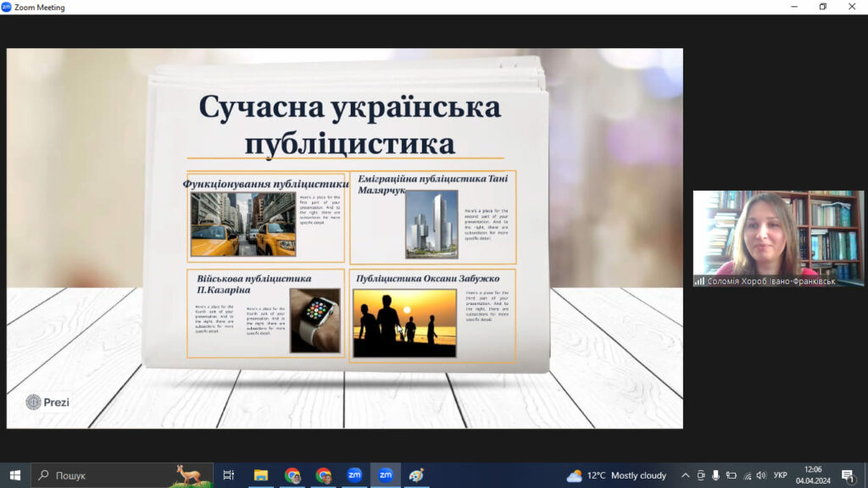
Task: Click the Meet Now camera tray icon
Action: pos(701,475)
